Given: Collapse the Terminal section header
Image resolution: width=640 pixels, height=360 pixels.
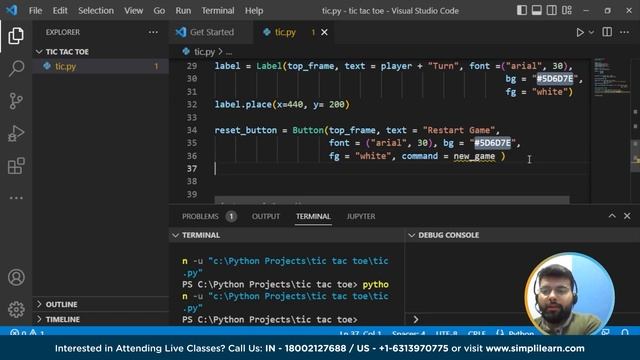Looking at the screenshot, I should click(287, 235).
